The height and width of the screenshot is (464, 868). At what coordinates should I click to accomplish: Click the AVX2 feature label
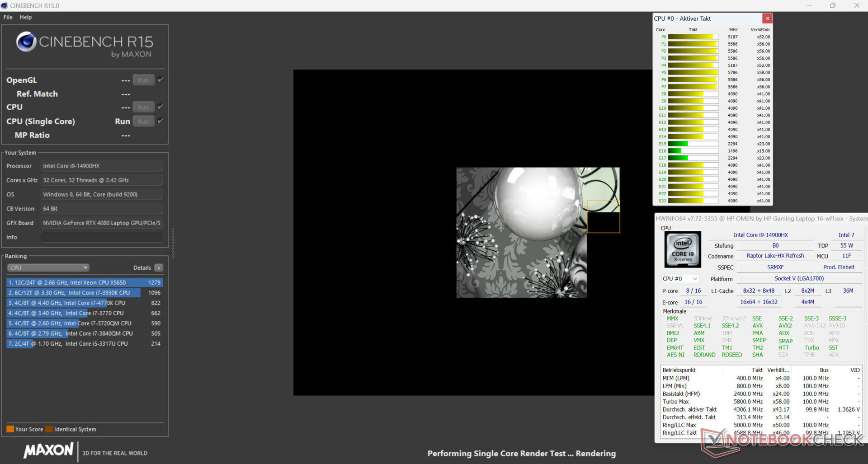point(785,326)
